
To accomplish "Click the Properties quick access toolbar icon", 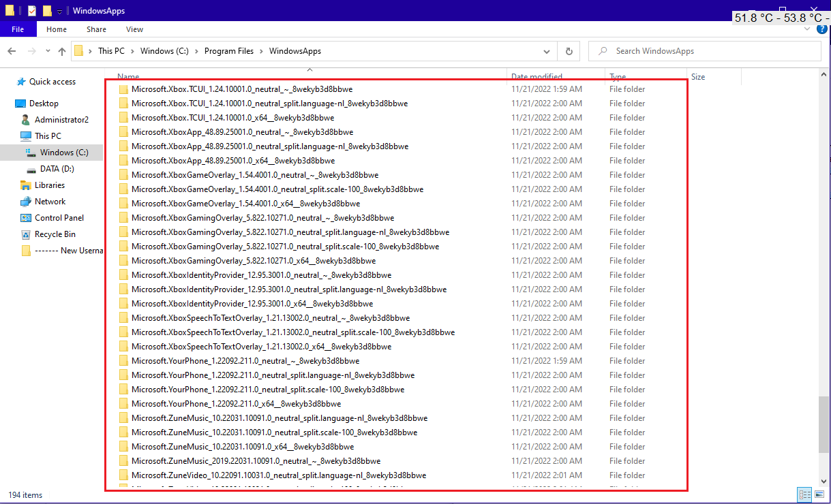I will coord(31,11).
